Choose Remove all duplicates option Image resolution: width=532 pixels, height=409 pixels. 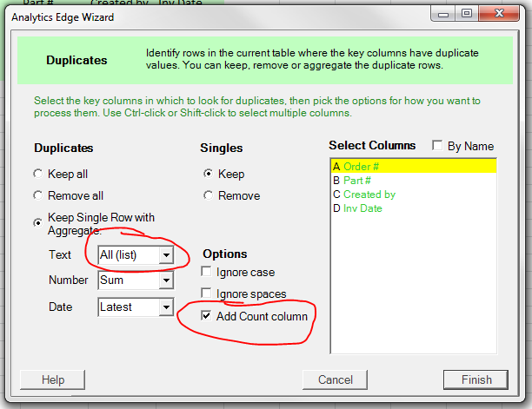pyautogui.click(x=37, y=196)
